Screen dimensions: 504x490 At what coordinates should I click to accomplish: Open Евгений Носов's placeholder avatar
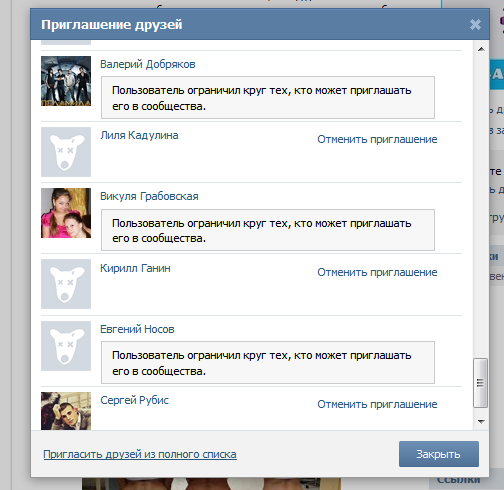66,346
